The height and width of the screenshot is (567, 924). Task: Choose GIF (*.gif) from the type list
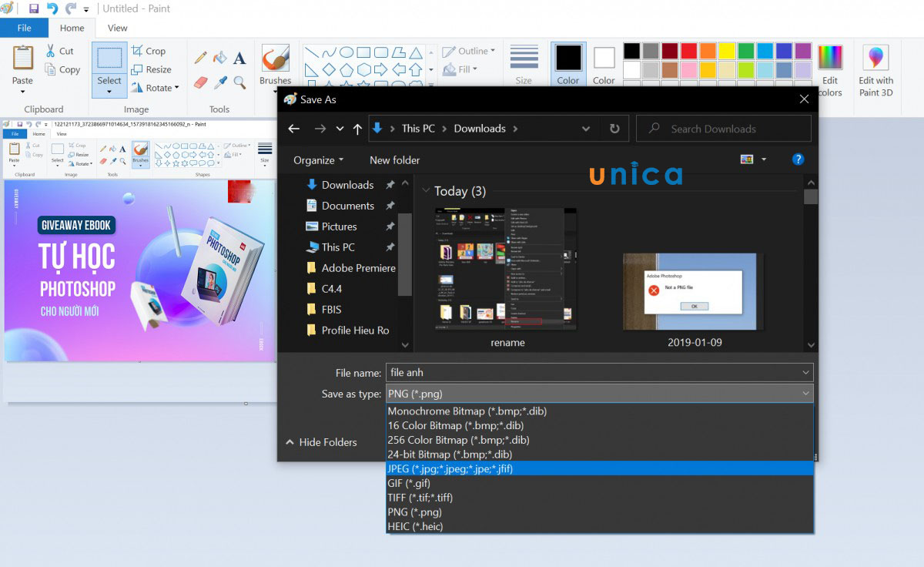pyautogui.click(x=600, y=483)
